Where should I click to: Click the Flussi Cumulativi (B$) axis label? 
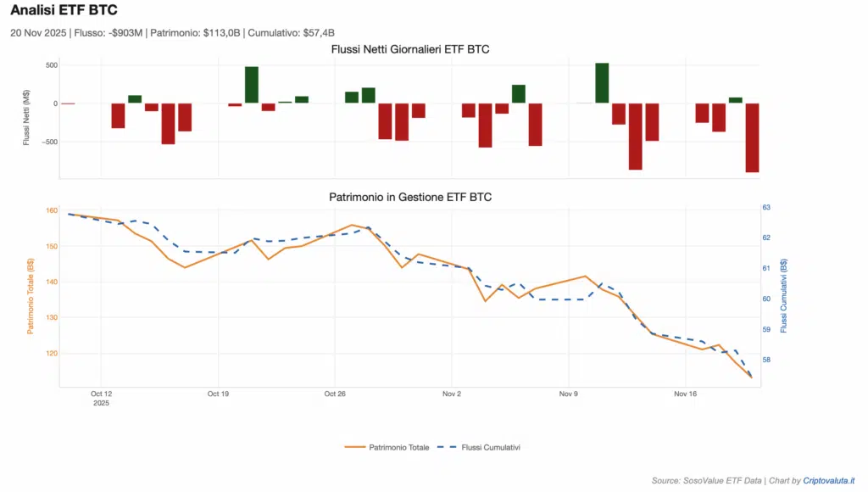(x=784, y=295)
